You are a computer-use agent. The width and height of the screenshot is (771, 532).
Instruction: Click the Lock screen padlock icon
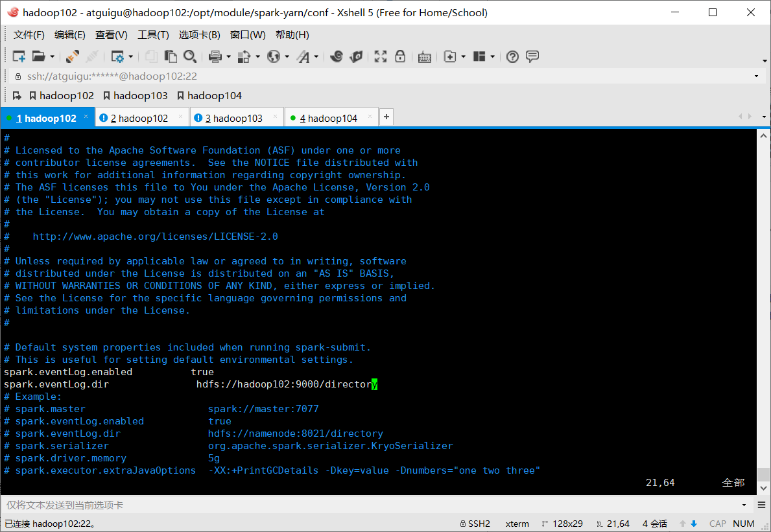click(x=400, y=56)
